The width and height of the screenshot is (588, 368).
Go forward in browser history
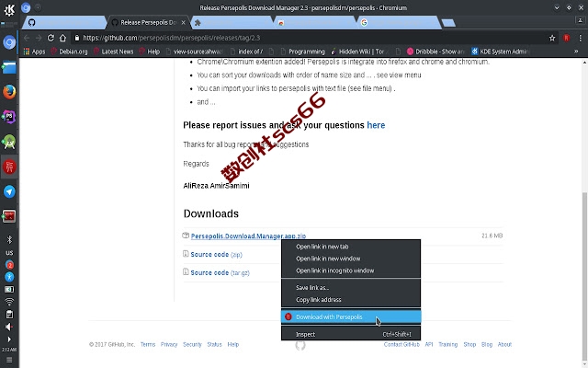click(x=39, y=38)
